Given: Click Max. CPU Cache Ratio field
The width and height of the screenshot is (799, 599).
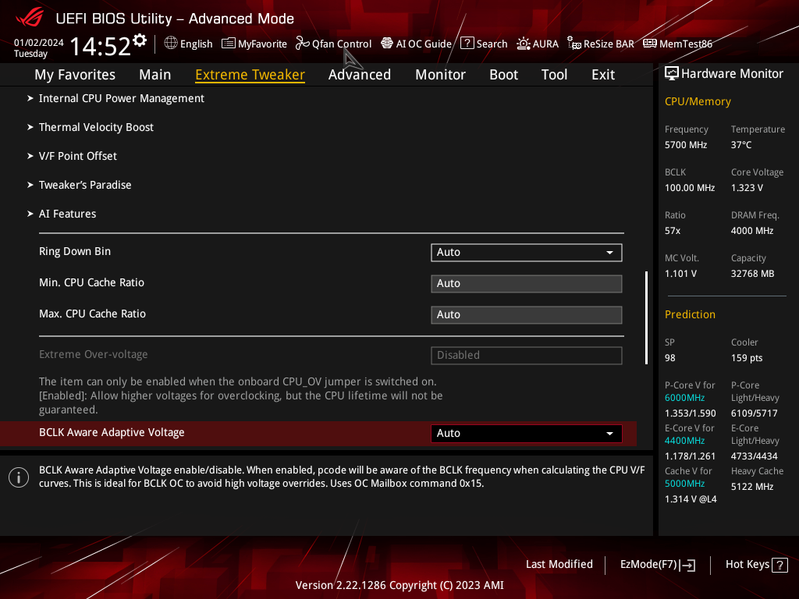Looking at the screenshot, I should tap(526, 315).
